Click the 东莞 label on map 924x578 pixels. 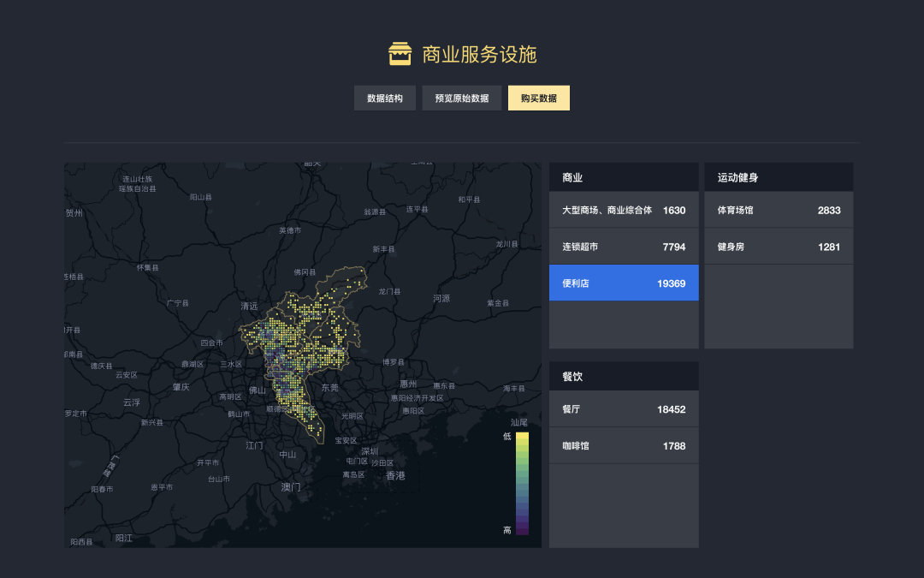pos(330,388)
